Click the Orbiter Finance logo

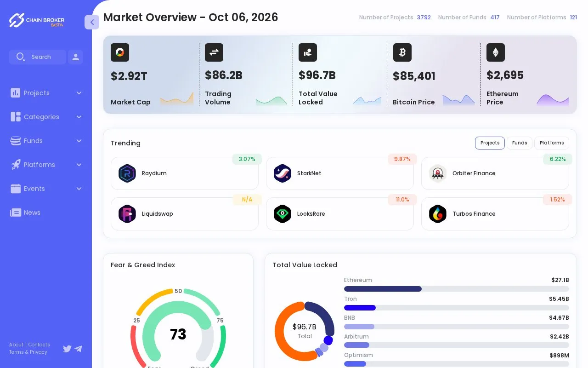pyautogui.click(x=438, y=173)
